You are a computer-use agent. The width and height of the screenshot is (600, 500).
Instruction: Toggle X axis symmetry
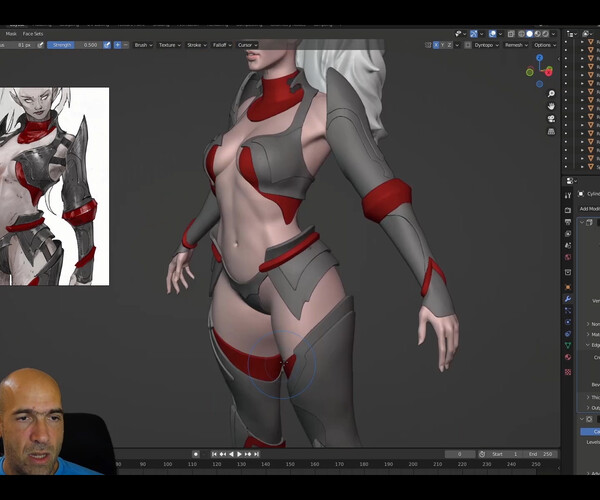(x=436, y=45)
